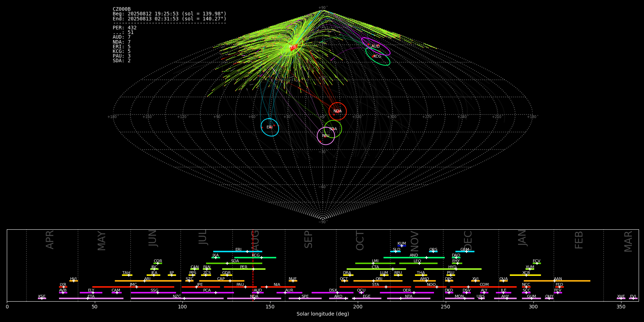Click the 'Solar longitude (deg)' axis label
This screenshot has width=644, height=322.
pos(323,314)
